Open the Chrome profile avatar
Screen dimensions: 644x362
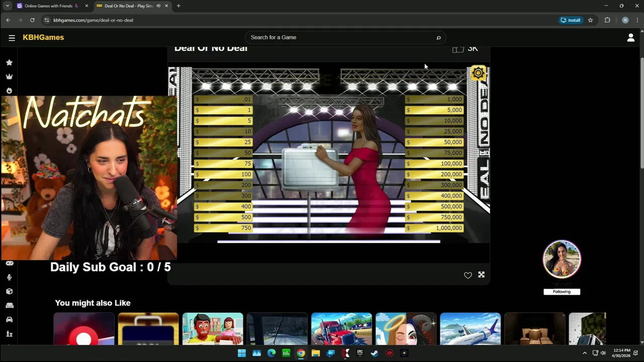(625, 20)
